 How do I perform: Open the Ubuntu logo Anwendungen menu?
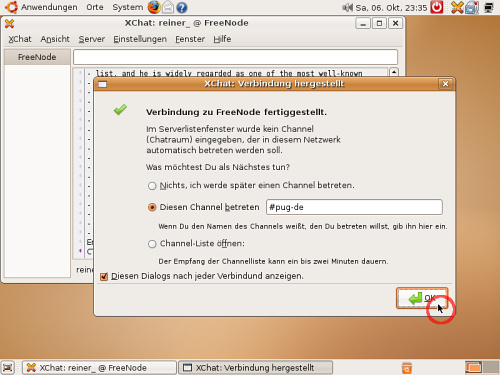41,7
